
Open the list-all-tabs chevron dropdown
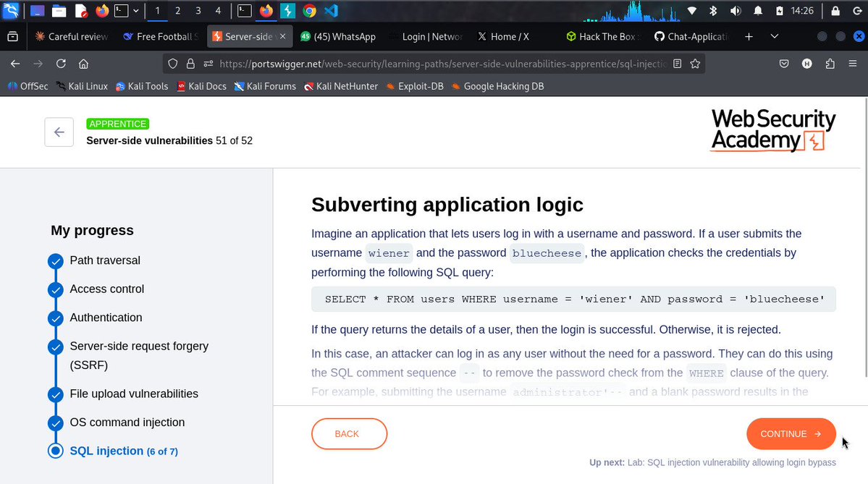774,36
